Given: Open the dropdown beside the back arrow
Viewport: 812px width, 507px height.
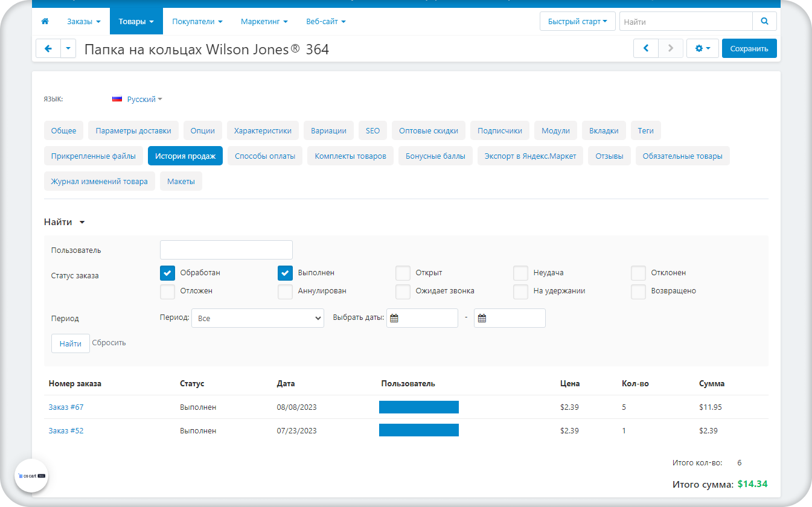Looking at the screenshot, I should (68, 48).
